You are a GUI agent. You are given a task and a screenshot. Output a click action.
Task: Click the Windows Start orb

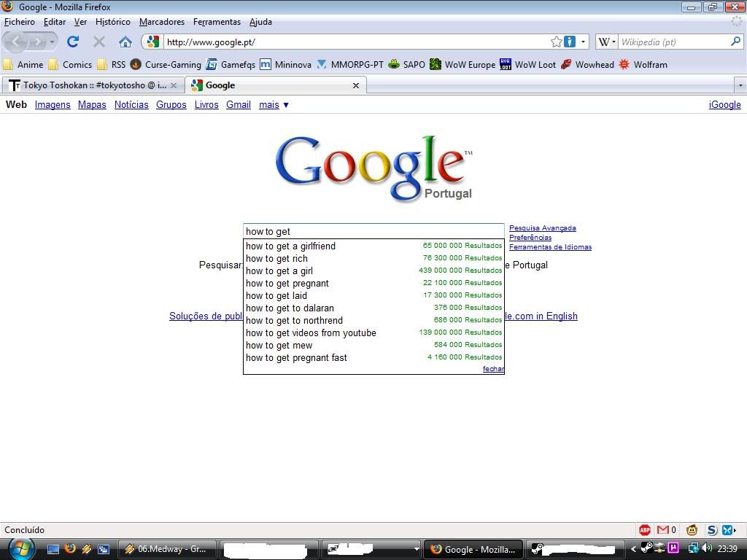21,550
